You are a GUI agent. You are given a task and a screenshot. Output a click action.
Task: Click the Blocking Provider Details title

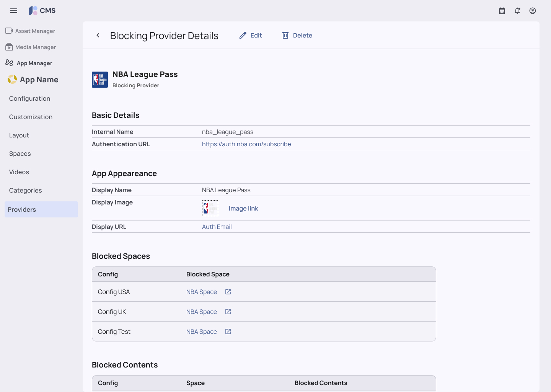(x=164, y=36)
